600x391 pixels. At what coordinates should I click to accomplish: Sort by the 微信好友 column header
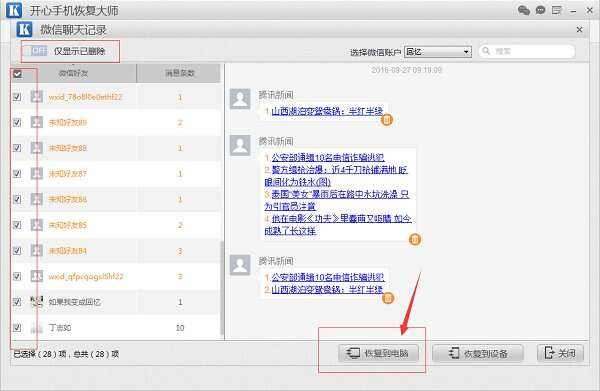tap(73, 73)
